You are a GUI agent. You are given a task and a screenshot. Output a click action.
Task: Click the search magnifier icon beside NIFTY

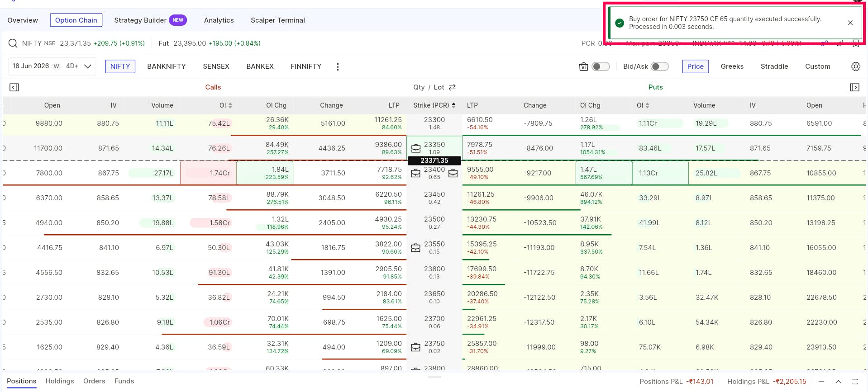tap(13, 43)
